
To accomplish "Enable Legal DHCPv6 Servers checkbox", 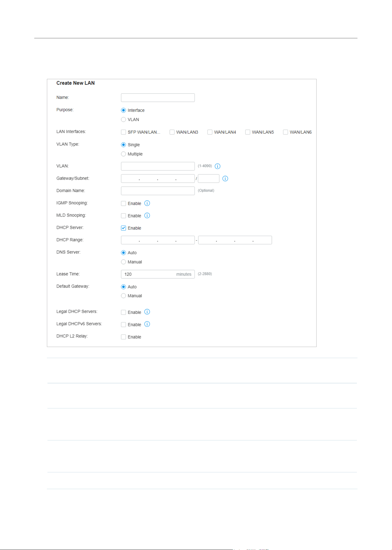I will coord(123,325).
